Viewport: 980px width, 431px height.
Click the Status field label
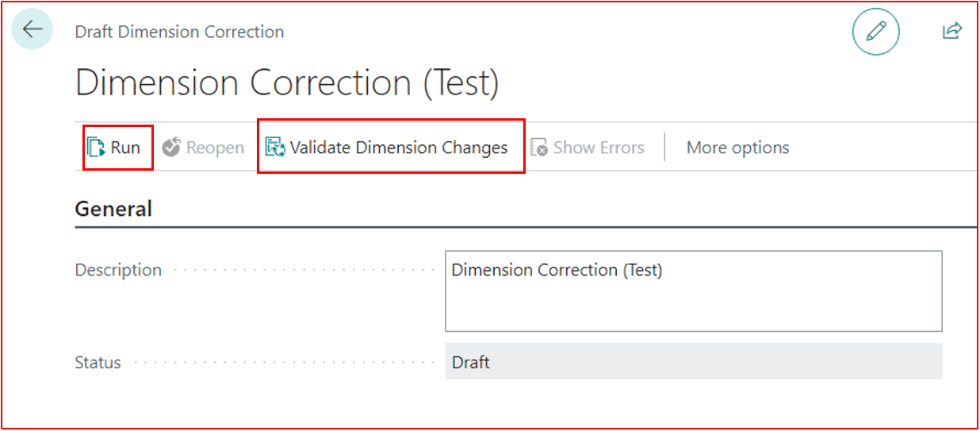(x=98, y=363)
